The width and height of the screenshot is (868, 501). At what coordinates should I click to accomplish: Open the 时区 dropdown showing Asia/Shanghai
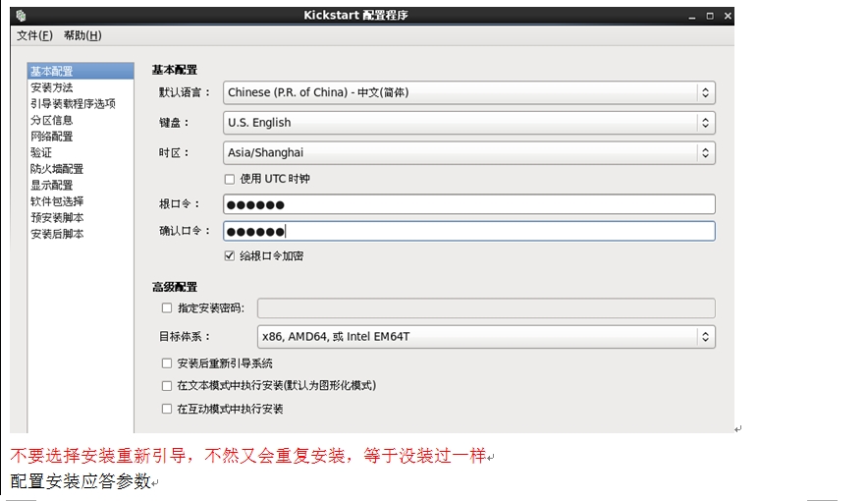coord(469,153)
